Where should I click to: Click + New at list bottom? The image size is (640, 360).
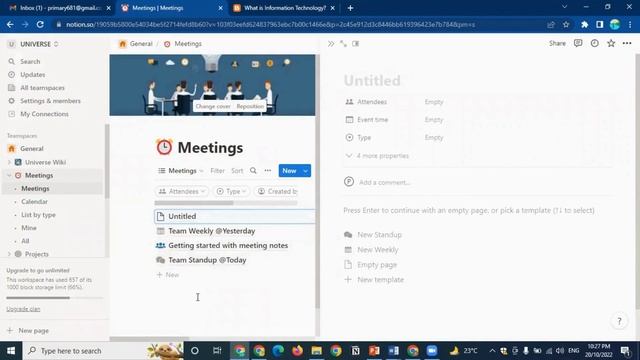coord(168,275)
